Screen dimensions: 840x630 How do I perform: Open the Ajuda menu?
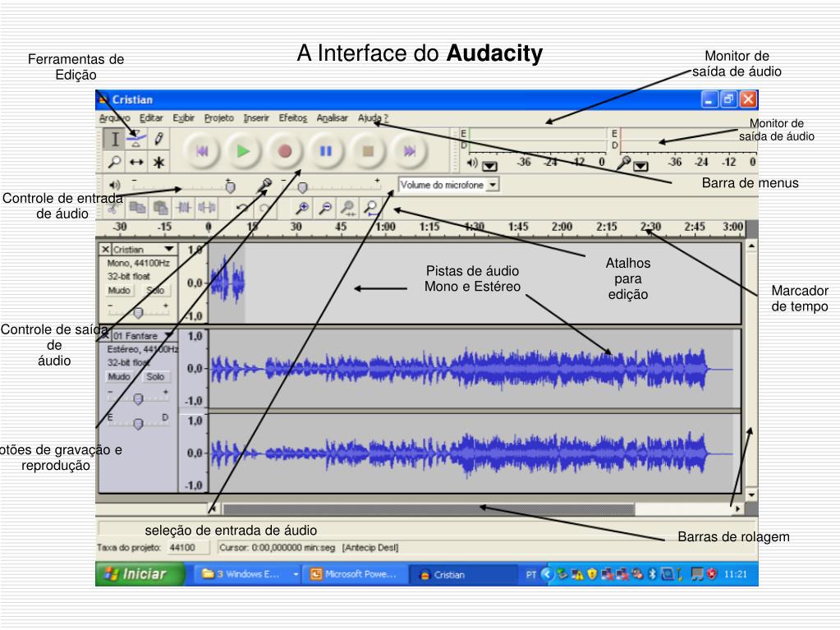373,117
